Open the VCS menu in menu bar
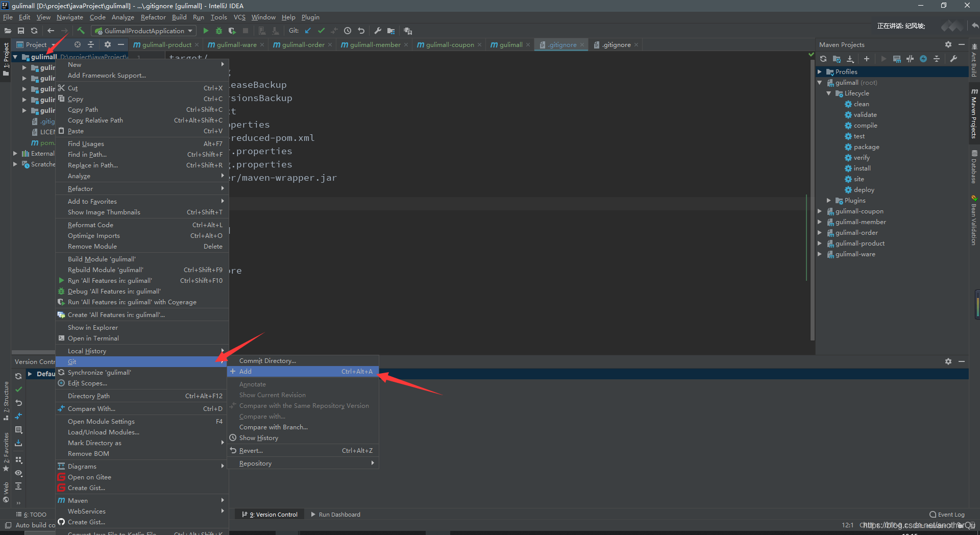This screenshot has height=535, width=980. point(239,17)
